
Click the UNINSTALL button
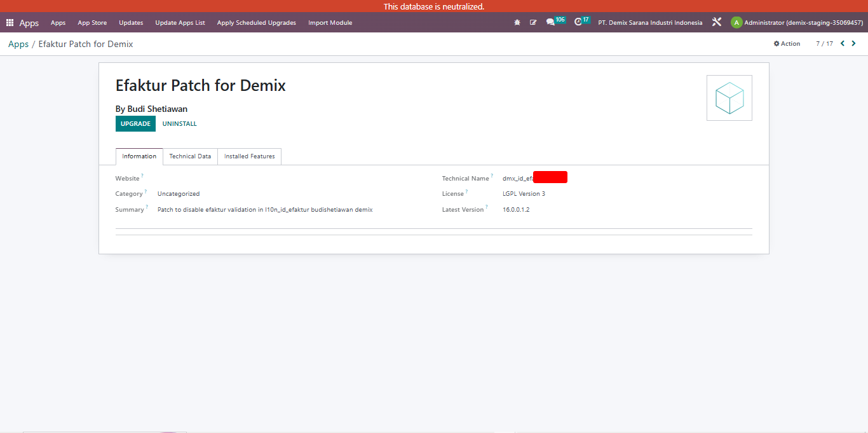(x=180, y=124)
